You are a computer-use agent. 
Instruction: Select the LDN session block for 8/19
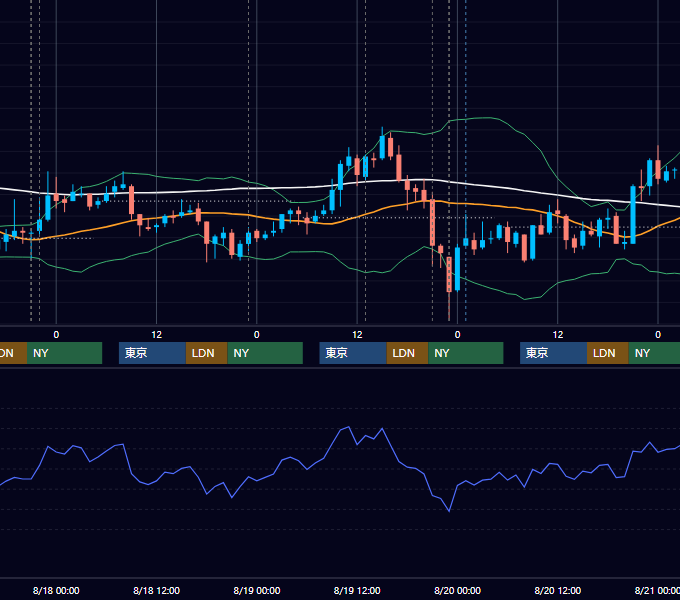click(407, 353)
